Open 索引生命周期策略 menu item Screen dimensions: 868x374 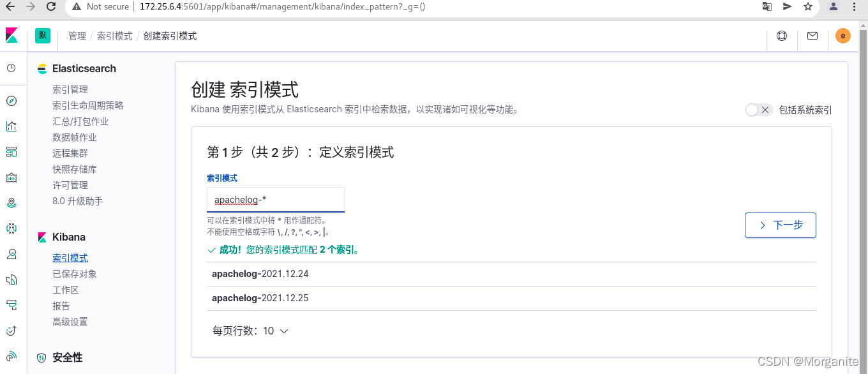pyautogui.click(x=88, y=105)
